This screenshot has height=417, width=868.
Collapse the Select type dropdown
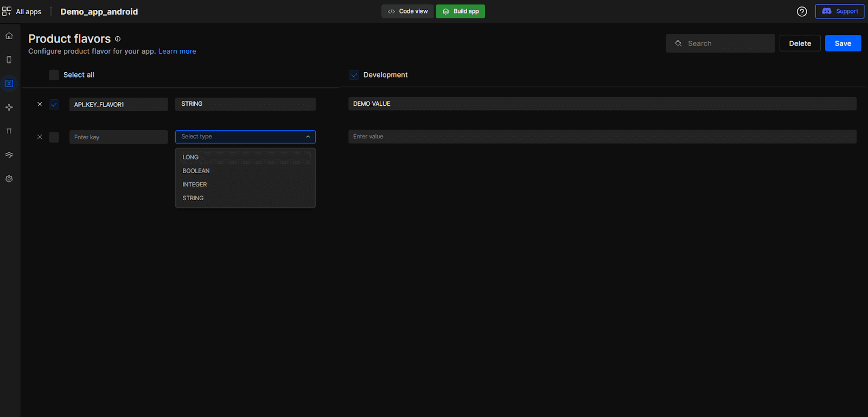coord(308,137)
